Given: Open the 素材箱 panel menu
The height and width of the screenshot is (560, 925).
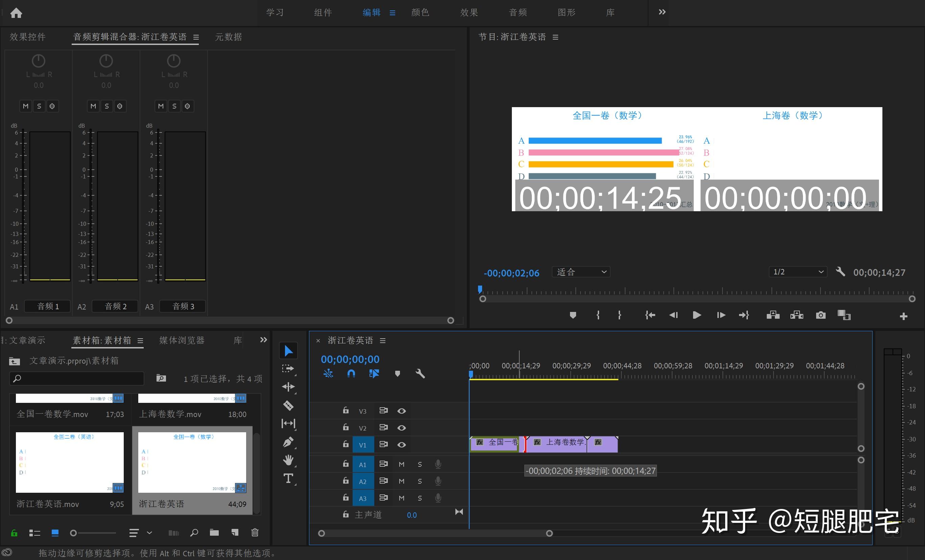Looking at the screenshot, I should pos(140,341).
